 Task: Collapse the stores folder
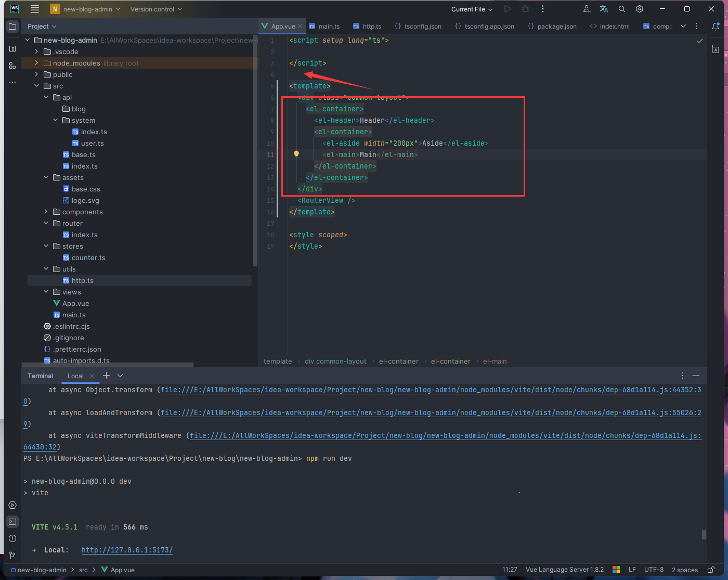(46, 246)
